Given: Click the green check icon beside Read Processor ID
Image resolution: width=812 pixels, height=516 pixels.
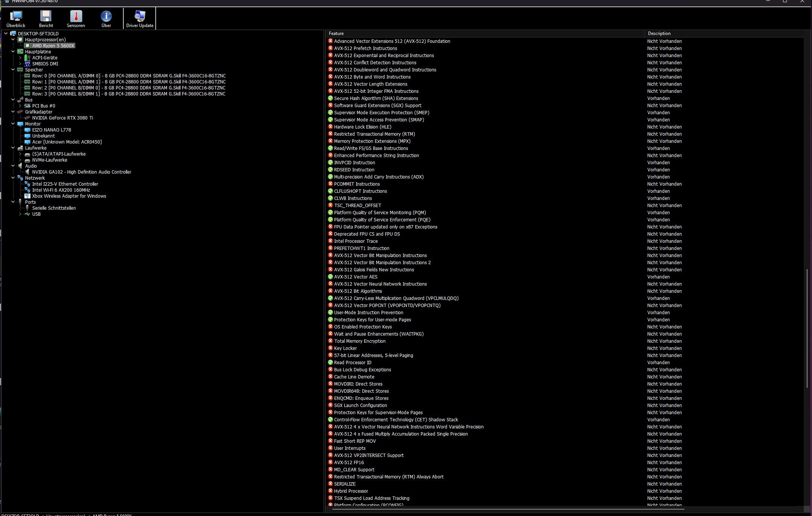Looking at the screenshot, I should point(330,362).
